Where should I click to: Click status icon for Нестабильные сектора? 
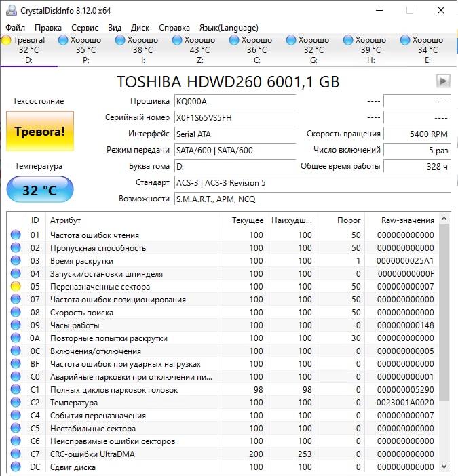pyautogui.click(x=16, y=428)
